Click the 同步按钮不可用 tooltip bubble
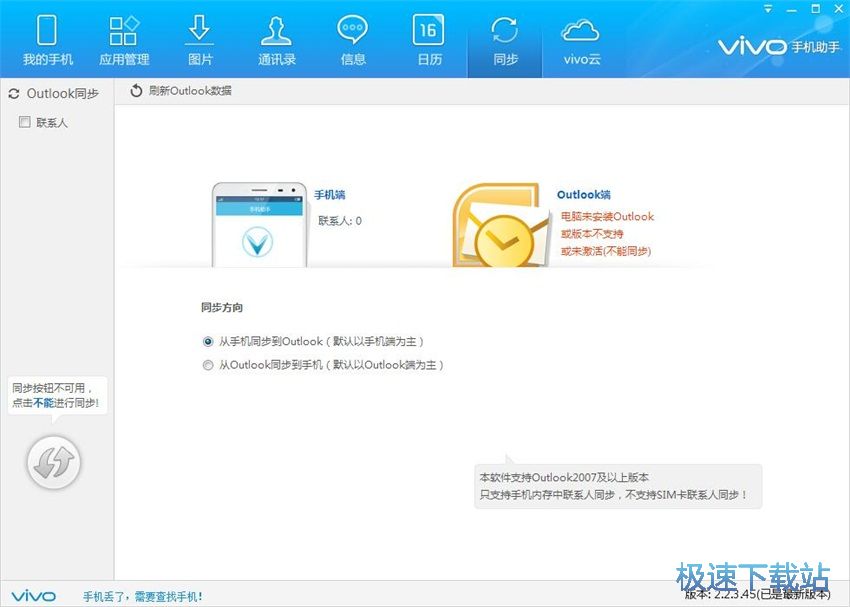The width and height of the screenshot is (850, 607). pos(57,396)
